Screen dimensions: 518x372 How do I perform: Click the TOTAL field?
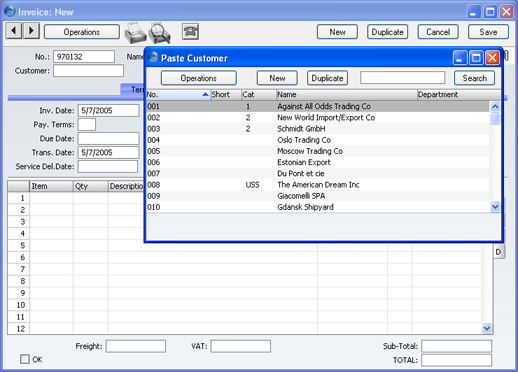(x=456, y=360)
